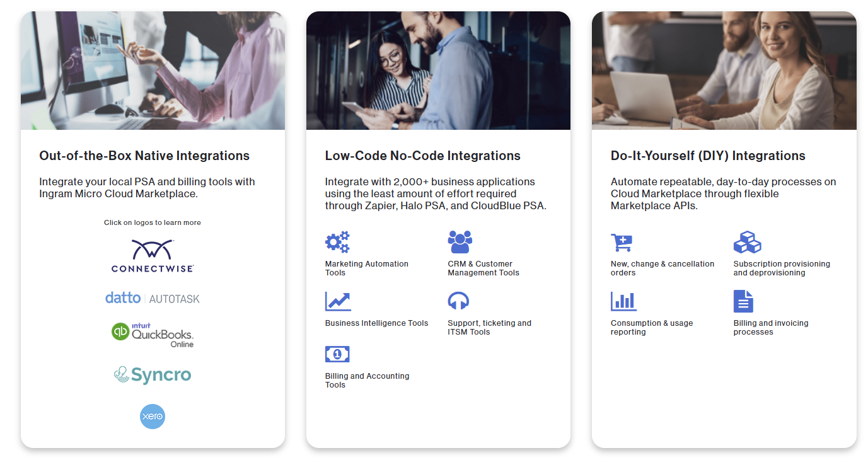Select the CRM people group icon
The image size is (868, 460).
460,242
